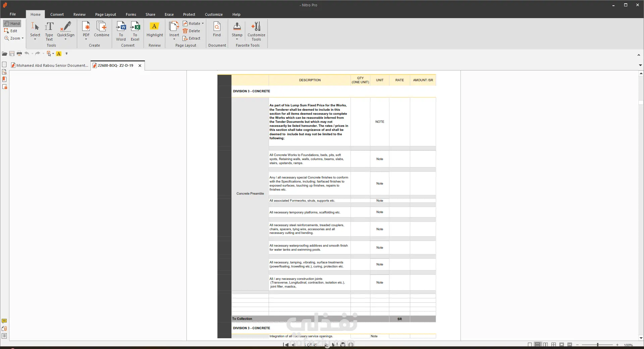Click the Print icon in quick access toolbar

coord(19,54)
